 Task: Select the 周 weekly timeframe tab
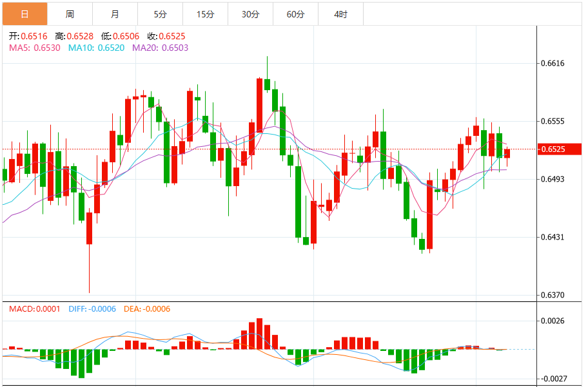[x=70, y=14]
